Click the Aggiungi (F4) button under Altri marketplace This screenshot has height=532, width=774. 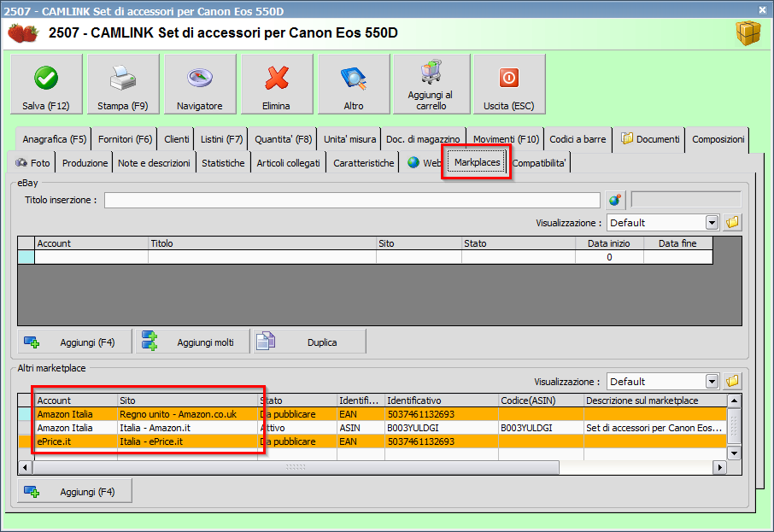coord(75,492)
